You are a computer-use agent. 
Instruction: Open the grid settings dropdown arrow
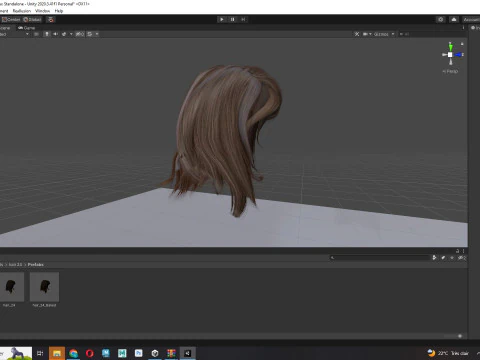97,34
